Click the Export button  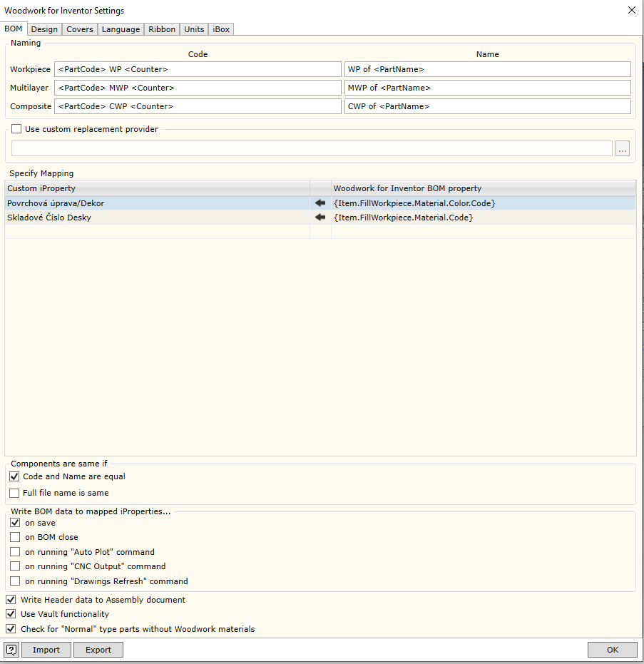98,650
